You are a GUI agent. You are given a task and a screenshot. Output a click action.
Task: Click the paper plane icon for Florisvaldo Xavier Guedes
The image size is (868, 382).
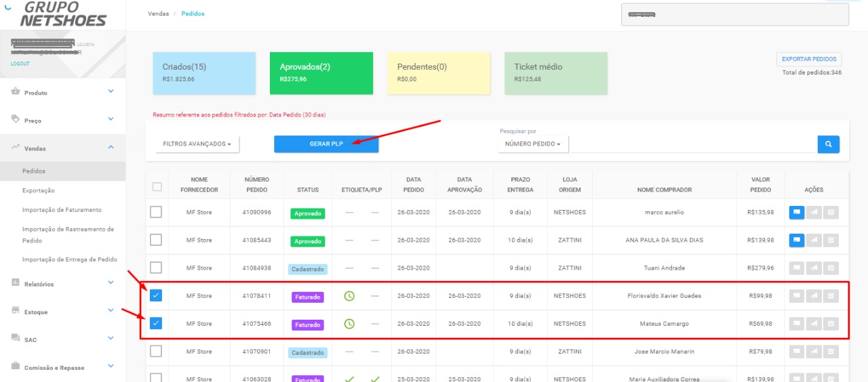tap(814, 295)
